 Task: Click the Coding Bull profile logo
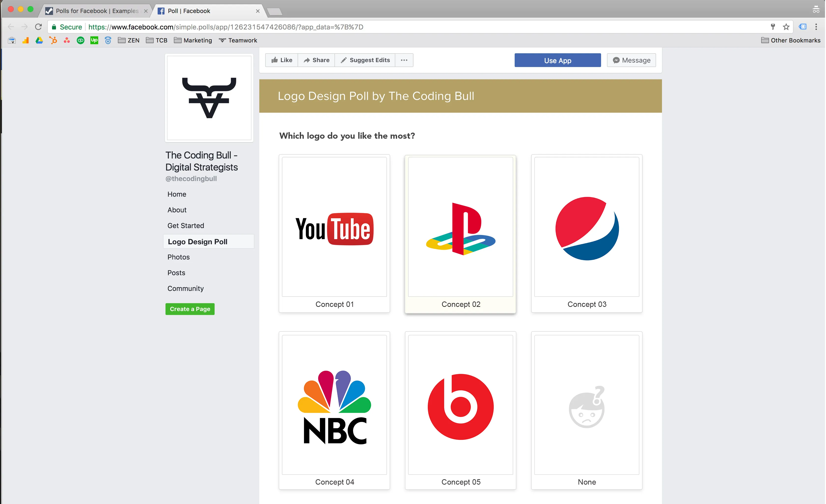coord(209,98)
